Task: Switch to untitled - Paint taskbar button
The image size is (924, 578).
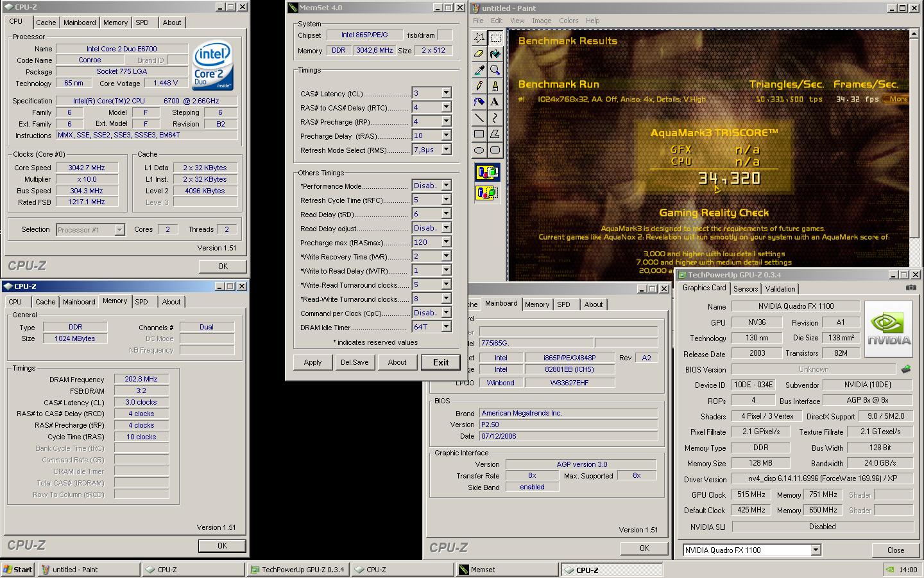Action: [89, 569]
